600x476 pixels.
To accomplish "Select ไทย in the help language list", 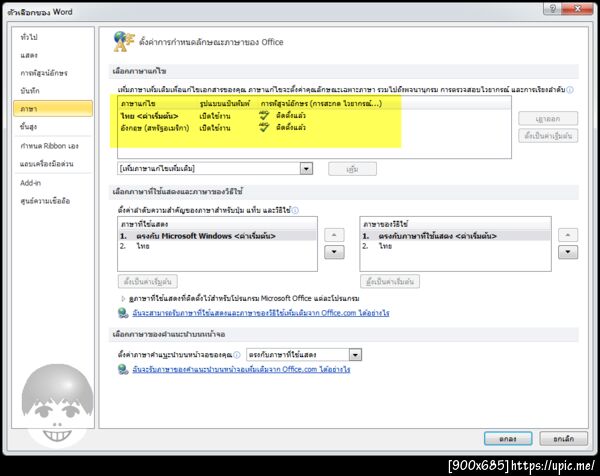I will tap(455, 246).
